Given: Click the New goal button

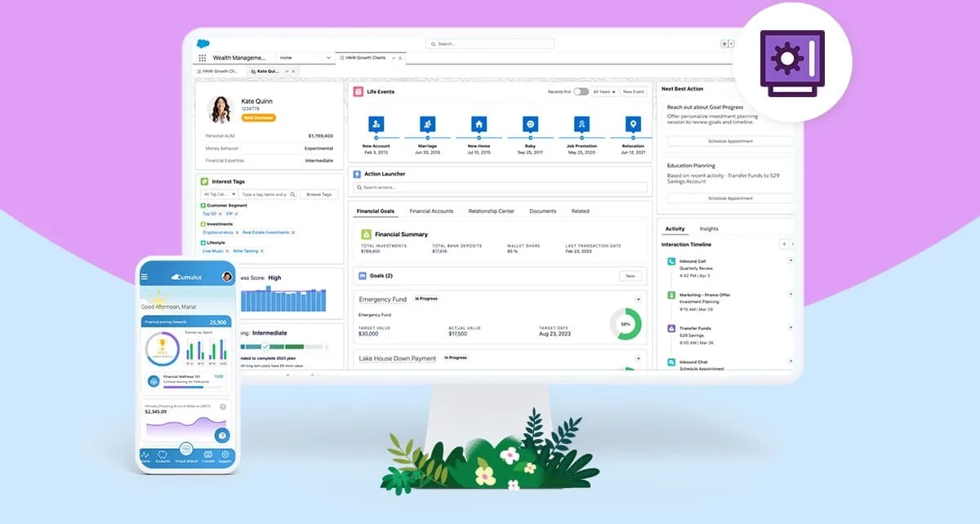Looking at the screenshot, I should click(630, 276).
